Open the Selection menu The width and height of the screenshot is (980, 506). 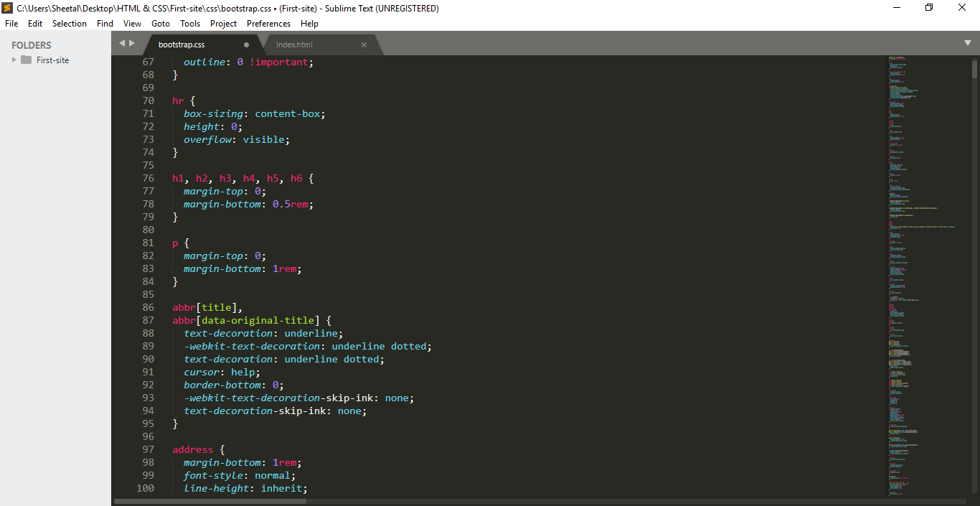[x=69, y=24]
